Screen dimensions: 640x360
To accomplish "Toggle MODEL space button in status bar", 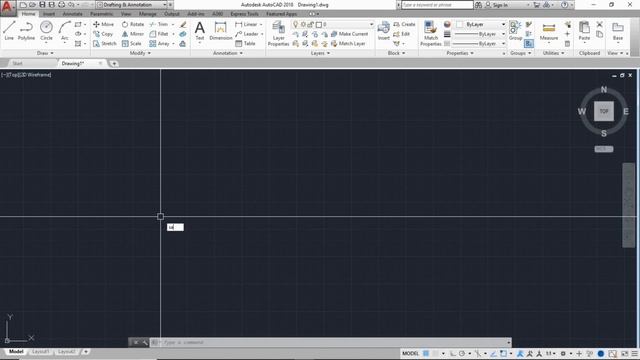I will point(410,353).
